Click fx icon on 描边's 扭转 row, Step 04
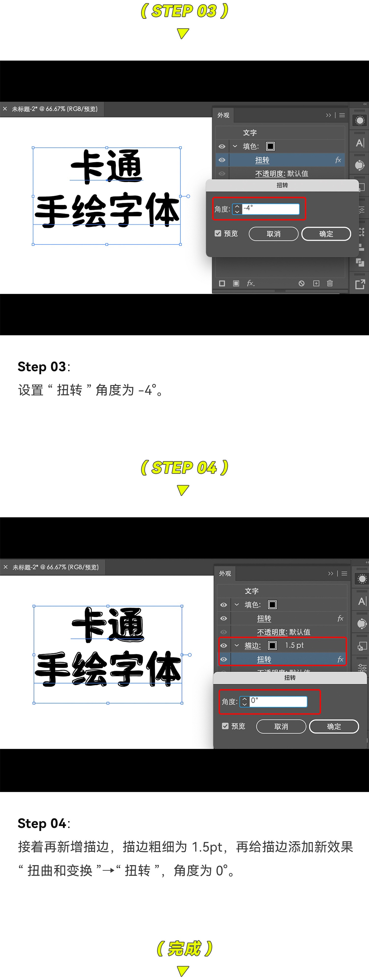 pyautogui.click(x=340, y=659)
